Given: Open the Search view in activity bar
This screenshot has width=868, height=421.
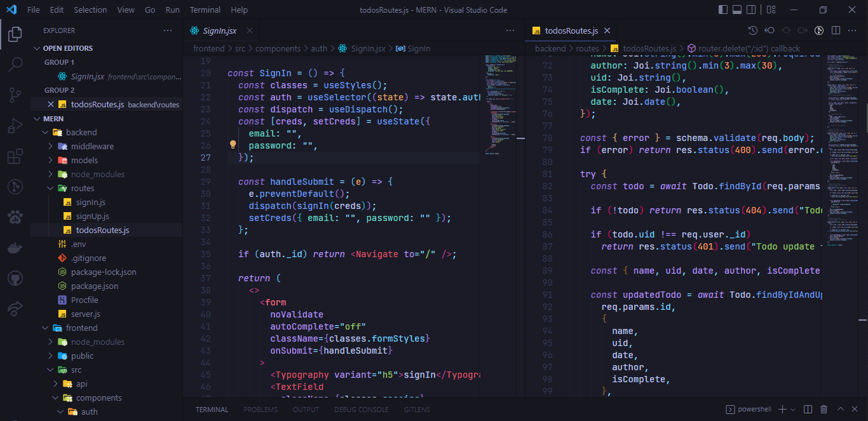Looking at the screenshot, I should coord(15,64).
